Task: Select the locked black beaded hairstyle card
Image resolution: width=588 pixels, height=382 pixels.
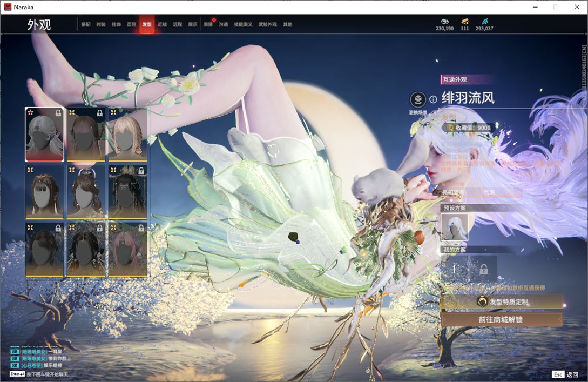Action: 86,250
